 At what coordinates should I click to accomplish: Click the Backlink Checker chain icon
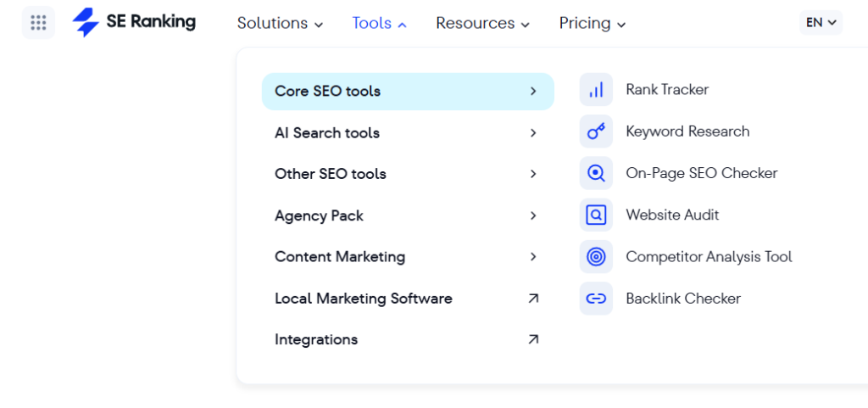[596, 299]
